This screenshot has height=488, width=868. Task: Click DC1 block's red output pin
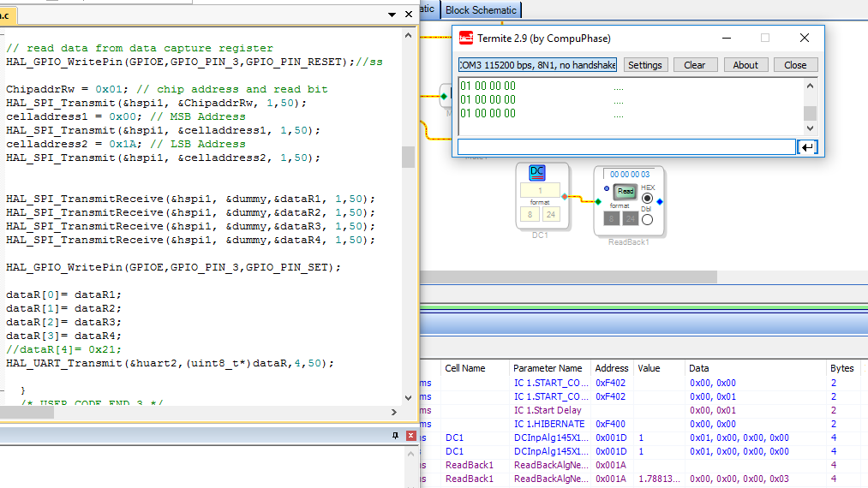[x=565, y=196]
